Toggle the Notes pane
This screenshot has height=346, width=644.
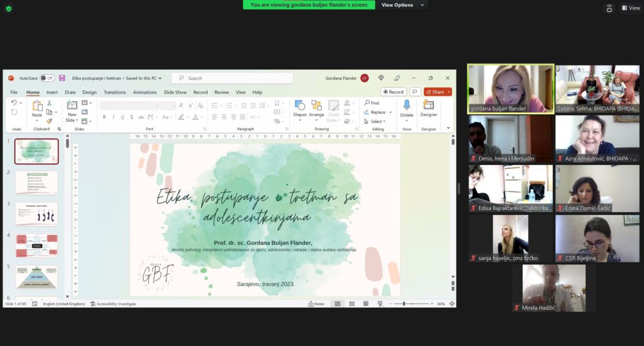pyautogui.click(x=316, y=304)
